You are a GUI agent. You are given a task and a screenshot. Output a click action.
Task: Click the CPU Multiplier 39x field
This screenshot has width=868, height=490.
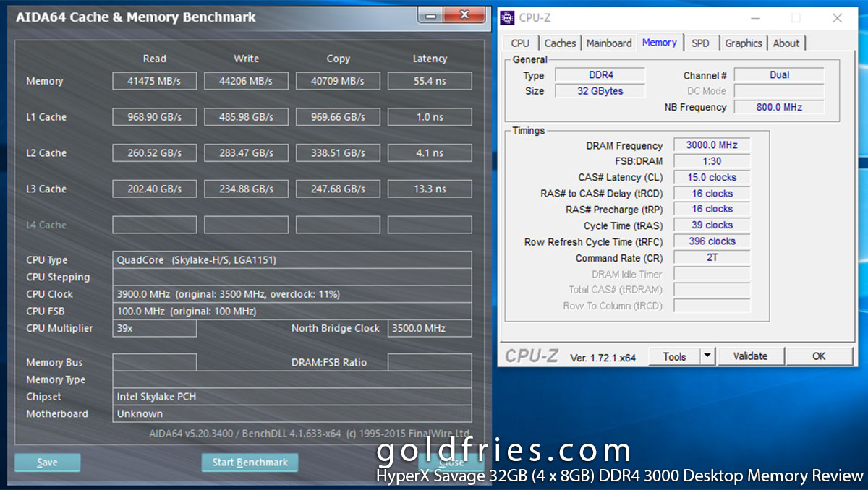click(154, 328)
